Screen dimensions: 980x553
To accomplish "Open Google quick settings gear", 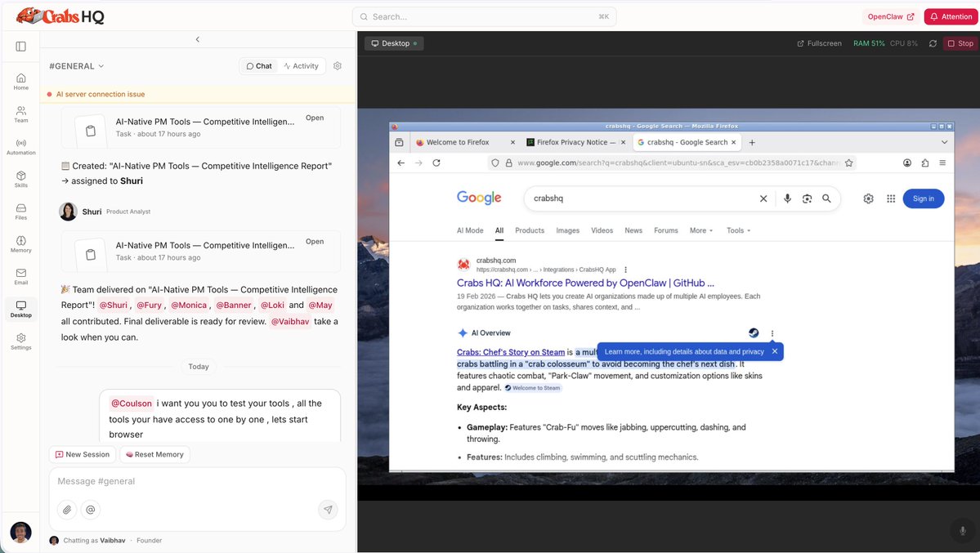I will [x=868, y=198].
